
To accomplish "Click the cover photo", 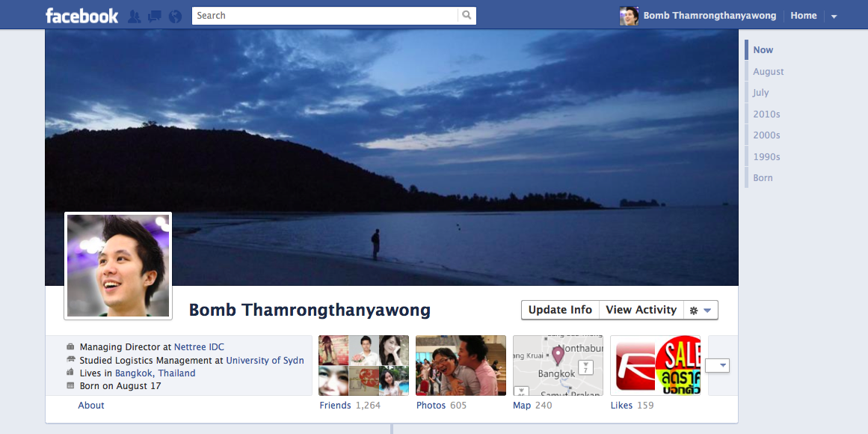I will tap(391, 157).
